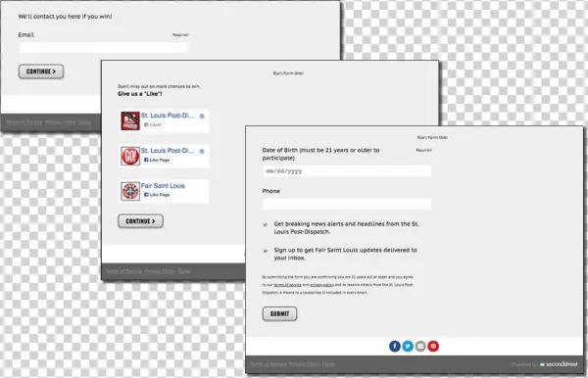Open Rules link in the front window footer
The image size is (588, 378).
328,364
